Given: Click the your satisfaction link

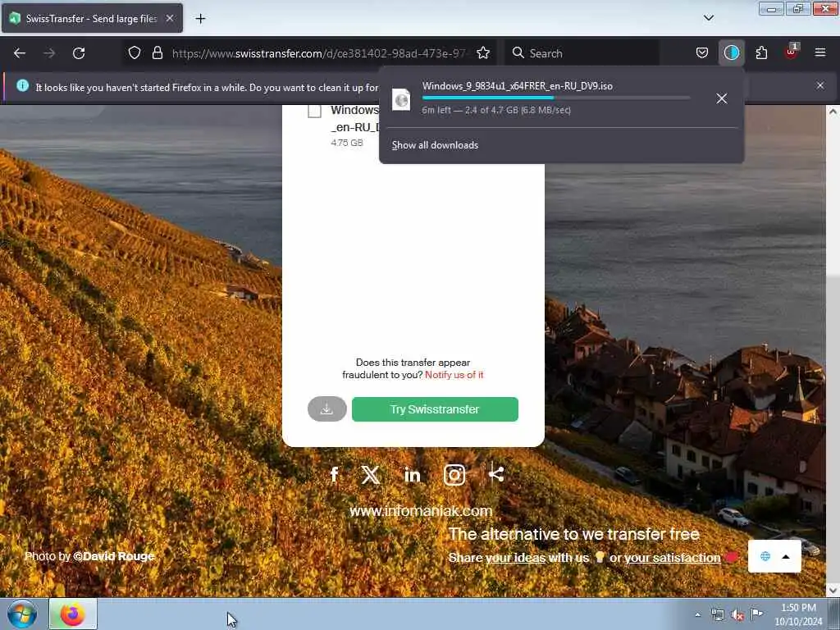Looking at the screenshot, I should [673, 558].
